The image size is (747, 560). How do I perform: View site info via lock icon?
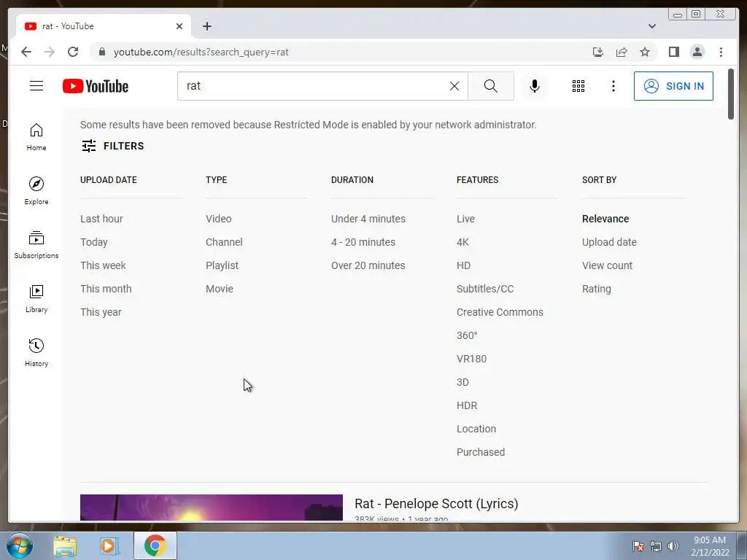pyautogui.click(x=102, y=52)
